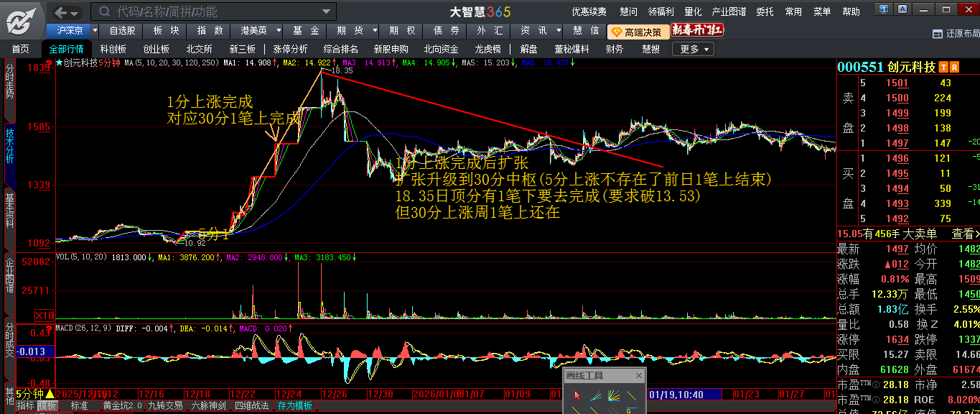
Task: Click the X10 volume scale marker
Action: 45,315
